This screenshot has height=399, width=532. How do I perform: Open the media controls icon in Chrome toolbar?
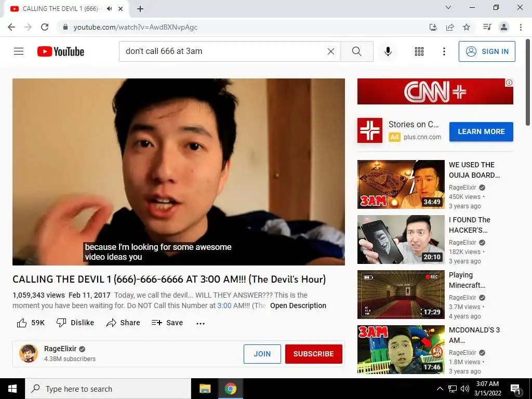[487, 27]
